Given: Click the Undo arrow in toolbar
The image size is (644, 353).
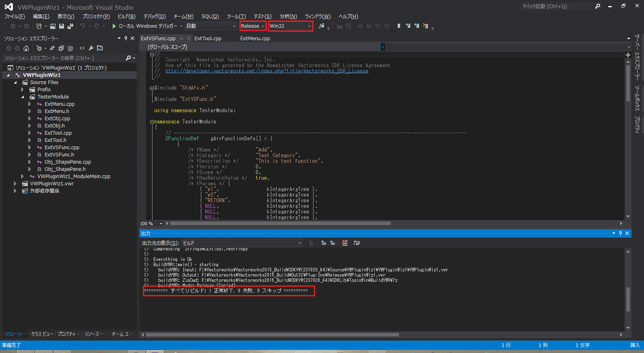Looking at the screenshot, I should point(83,26).
